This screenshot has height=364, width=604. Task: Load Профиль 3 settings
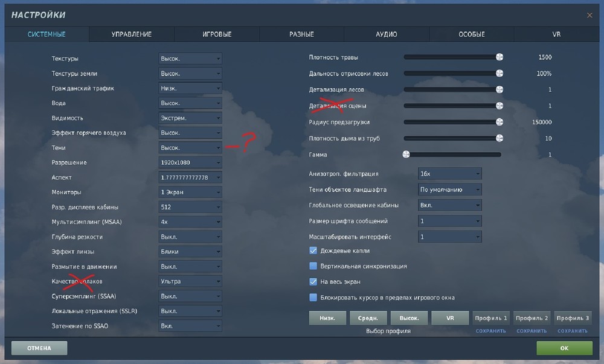(573, 318)
